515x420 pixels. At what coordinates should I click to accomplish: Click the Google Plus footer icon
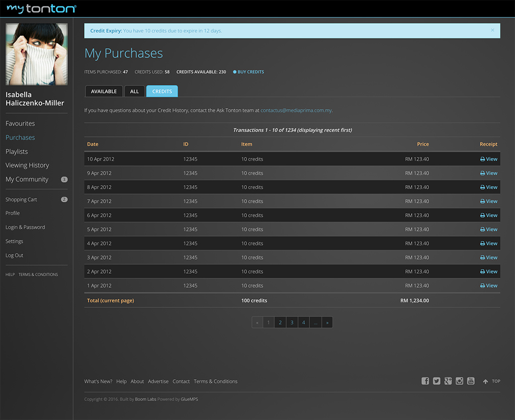click(x=448, y=381)
